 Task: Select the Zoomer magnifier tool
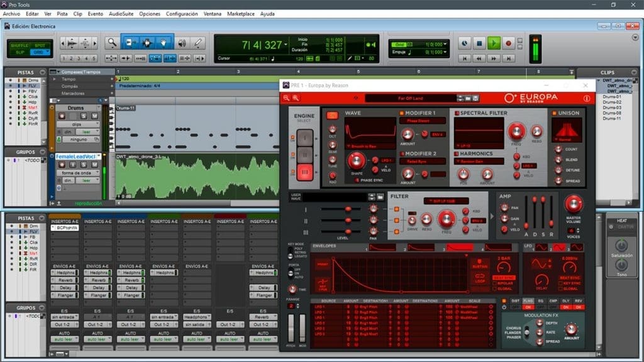(x=111, y=42)
